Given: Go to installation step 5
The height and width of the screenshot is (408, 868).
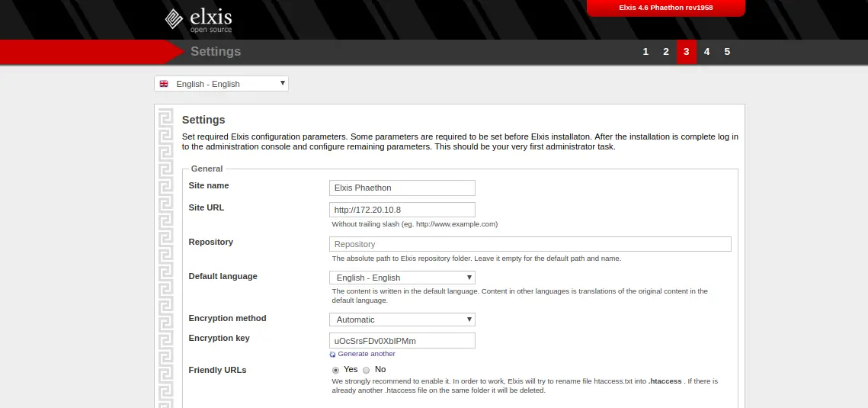Looking at the screenshot, I should pos(727,52).
